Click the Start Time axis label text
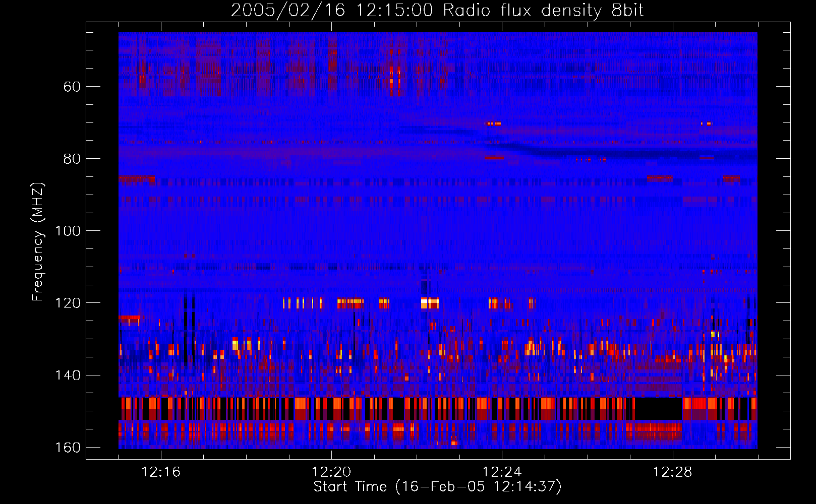This screenshot has width=816, height=504. tap(437, 487)
